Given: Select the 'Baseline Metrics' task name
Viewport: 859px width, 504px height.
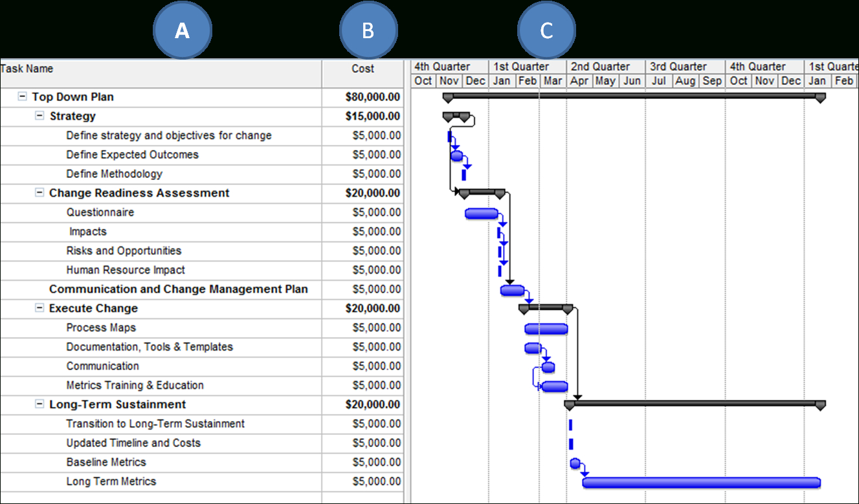Looking at the screenshot, I should pos(106,462).
